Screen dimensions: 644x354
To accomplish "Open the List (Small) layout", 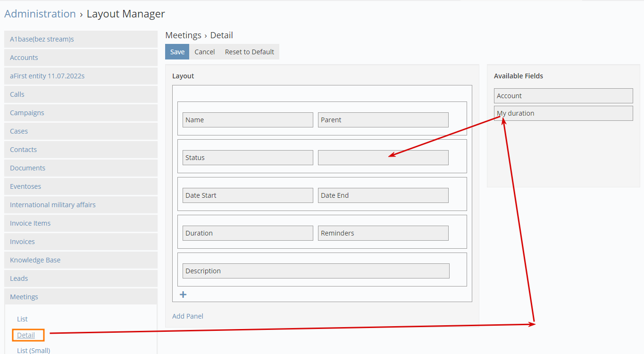I will point(33,350).
